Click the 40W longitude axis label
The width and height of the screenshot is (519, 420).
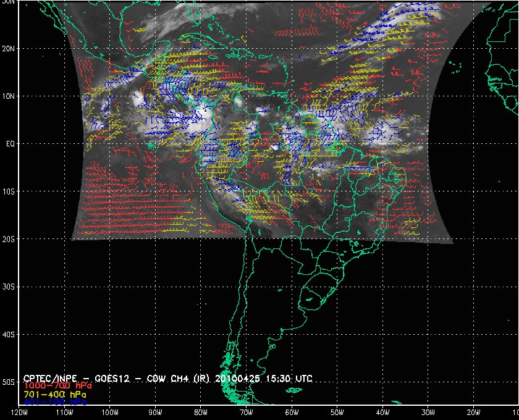coord(382,413)
